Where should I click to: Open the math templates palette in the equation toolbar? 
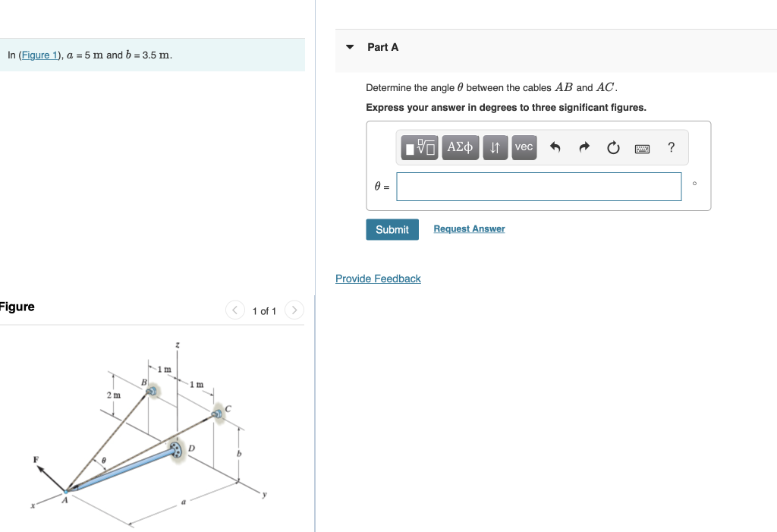(419, 147)
